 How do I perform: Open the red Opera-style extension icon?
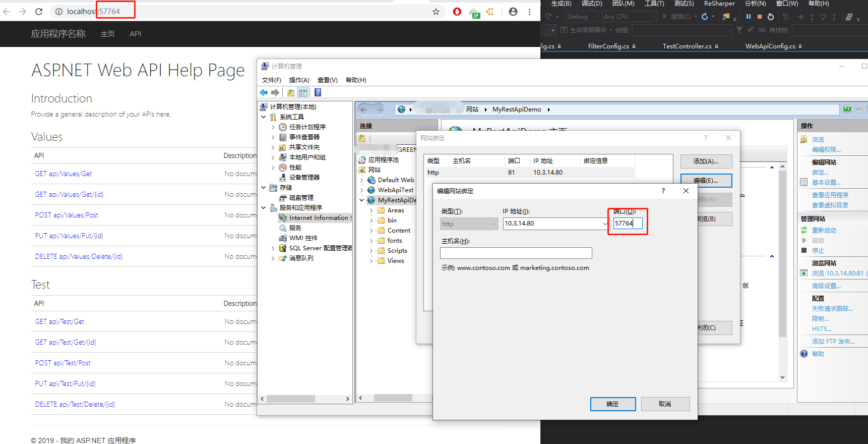coord(457,12)
